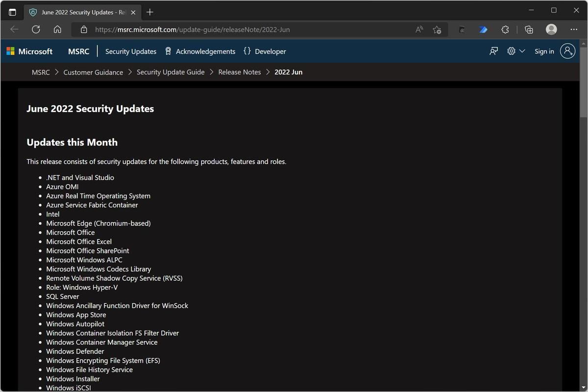Open the browser profile avatar
Screen dimensions: 588x392
551,29
